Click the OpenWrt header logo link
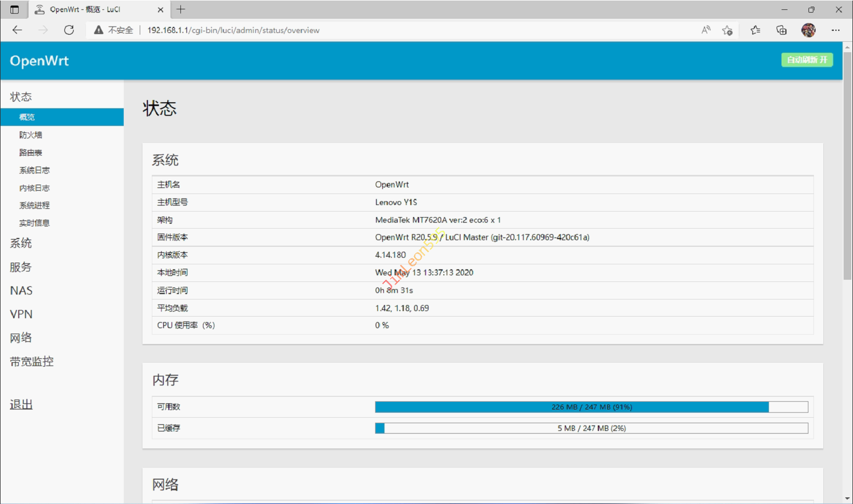Viewport: 853px width, 504px height. 39,61
